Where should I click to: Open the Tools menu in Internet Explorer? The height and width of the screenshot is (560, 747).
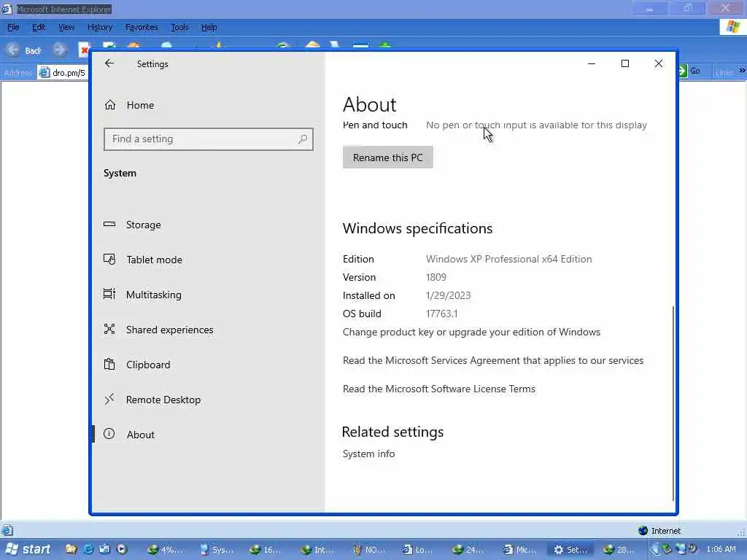179,27
